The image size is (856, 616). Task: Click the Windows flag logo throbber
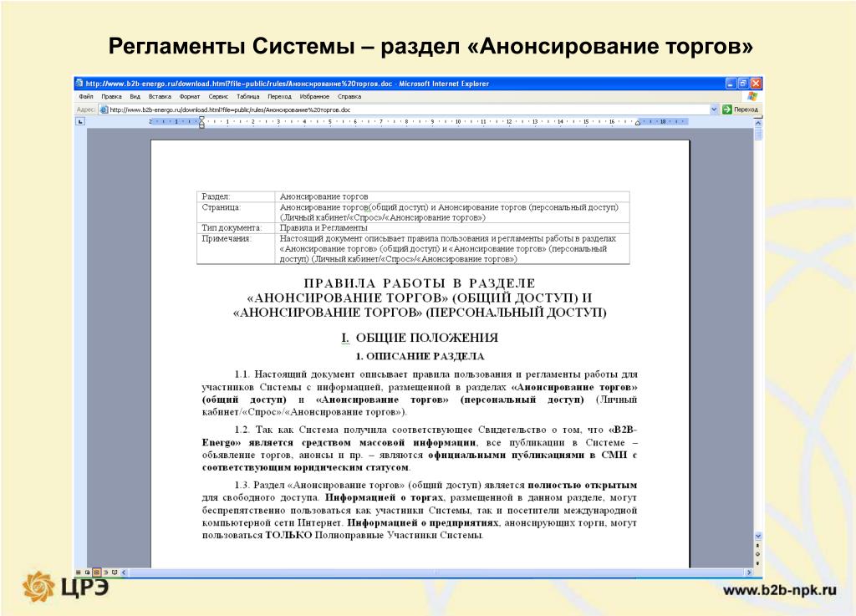click(752, 97)
